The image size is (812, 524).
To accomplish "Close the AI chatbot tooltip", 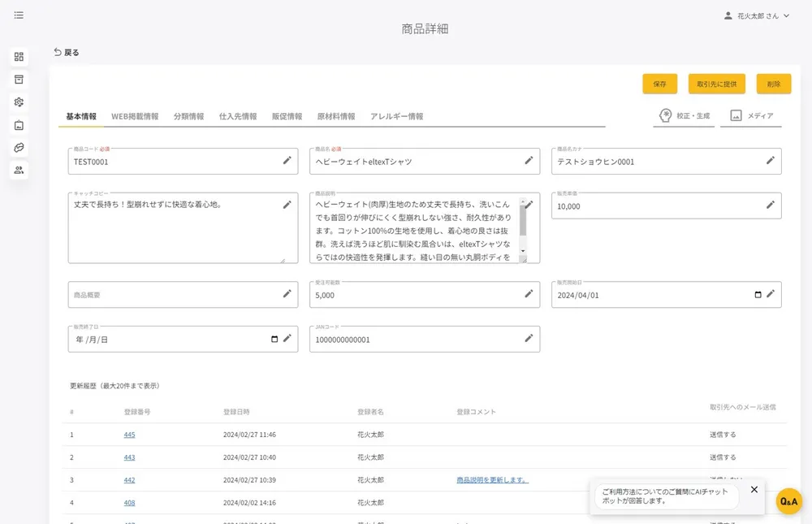I will pyautogui.click(x=754, y=489).
